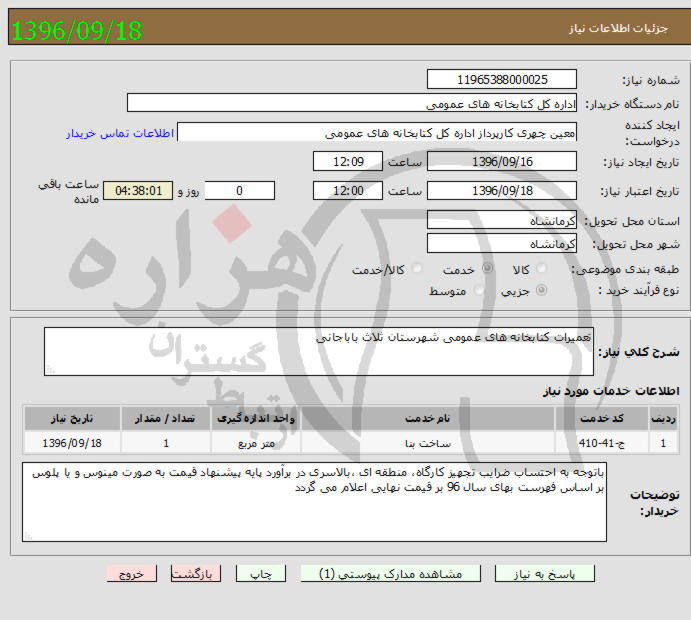
Task: Click the شرح کلی نیاز description textarea
Action: click(x=319, y=351)
